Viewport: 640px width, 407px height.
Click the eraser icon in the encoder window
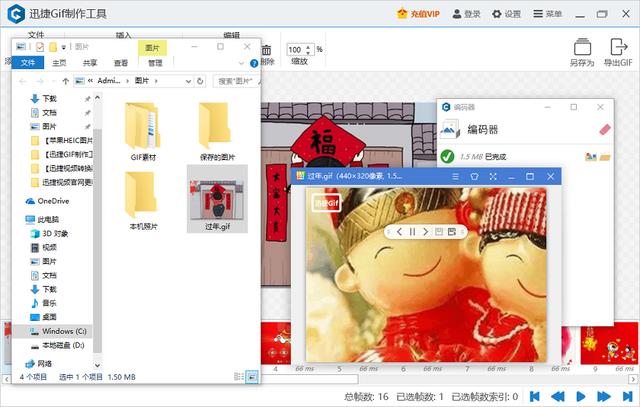[x=603, y=129]
